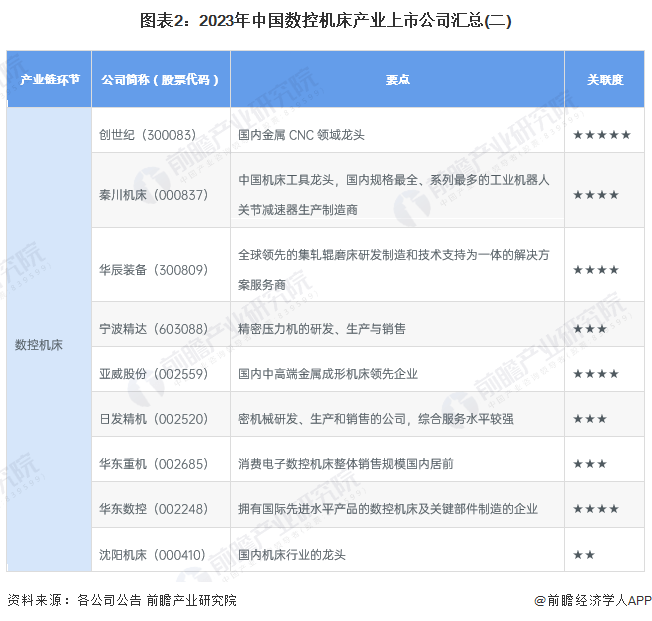Click the star rating for 秦川机床
This screenshot has width=652, height=621.
[x=596, y=195]
